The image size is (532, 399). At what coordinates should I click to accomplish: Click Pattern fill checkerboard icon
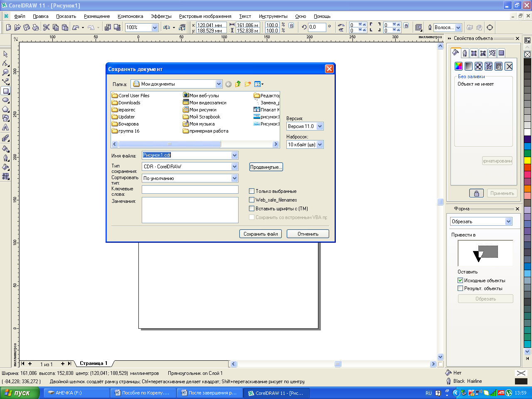(x=478, y=66)
